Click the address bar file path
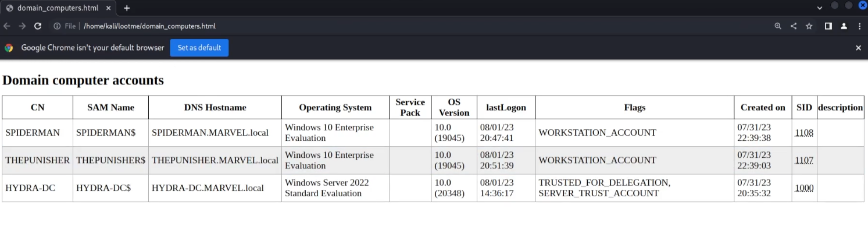This screenshot has height=237, width=868. [x=149, y=26]
